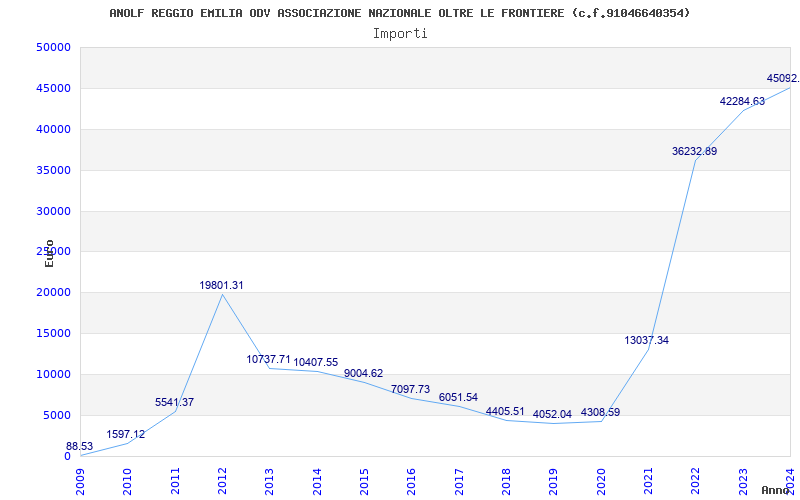The width and height of the screenshot is (800, 500).
Task: Click the x-axis year 2021
Action: (x=648, y=482)
